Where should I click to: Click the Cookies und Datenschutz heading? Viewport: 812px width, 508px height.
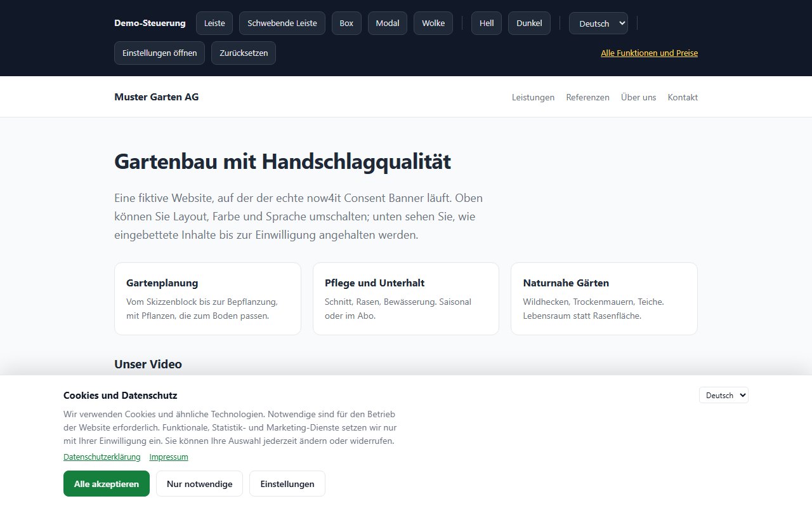coord(120,395)
